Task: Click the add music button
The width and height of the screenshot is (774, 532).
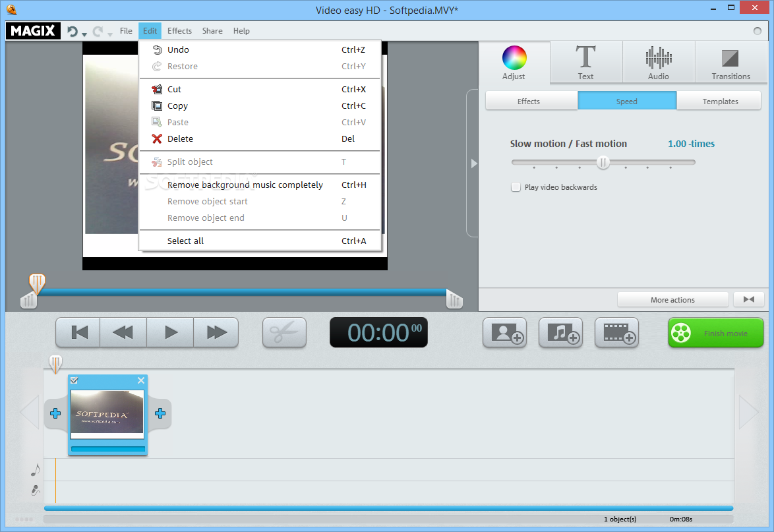Action: click(x=561, y=333)
